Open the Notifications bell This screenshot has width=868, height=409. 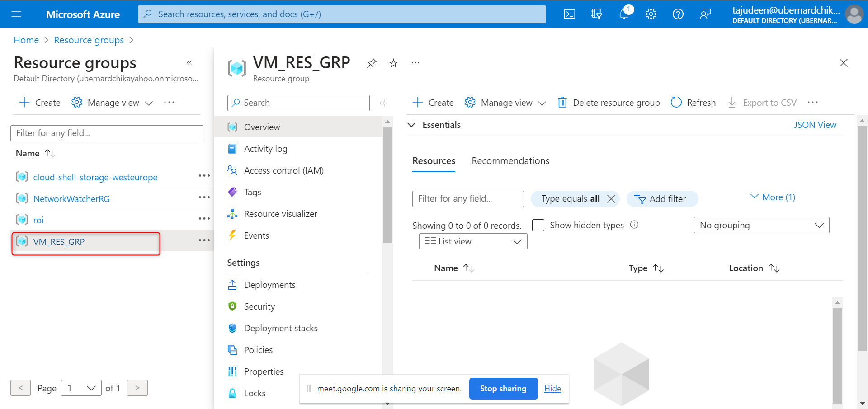[x=624, y=14]
